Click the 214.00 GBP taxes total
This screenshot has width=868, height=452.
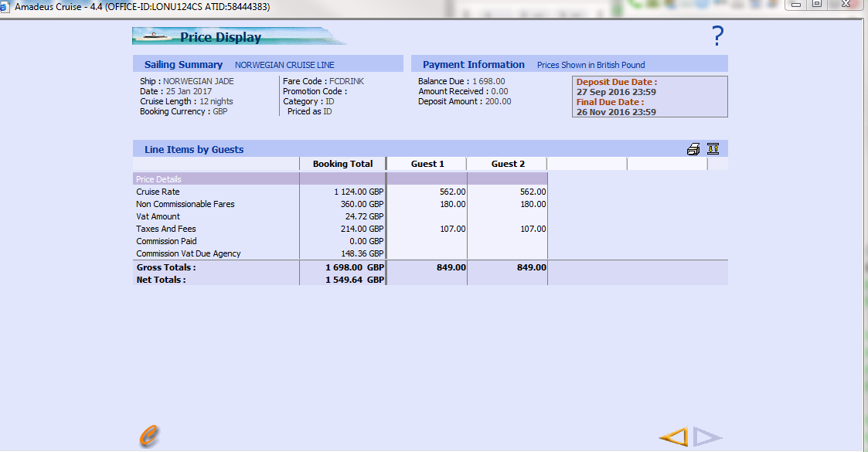(x=362, y=229)
